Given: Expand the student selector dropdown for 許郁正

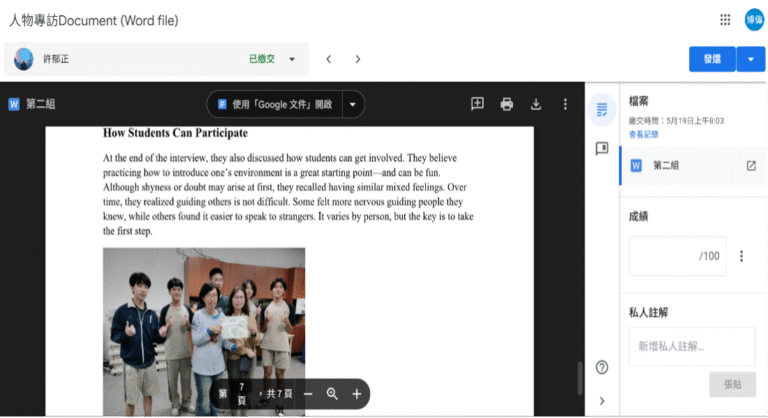Looking at the screenshot, I should pyautogui.click(x=292, y=59).
